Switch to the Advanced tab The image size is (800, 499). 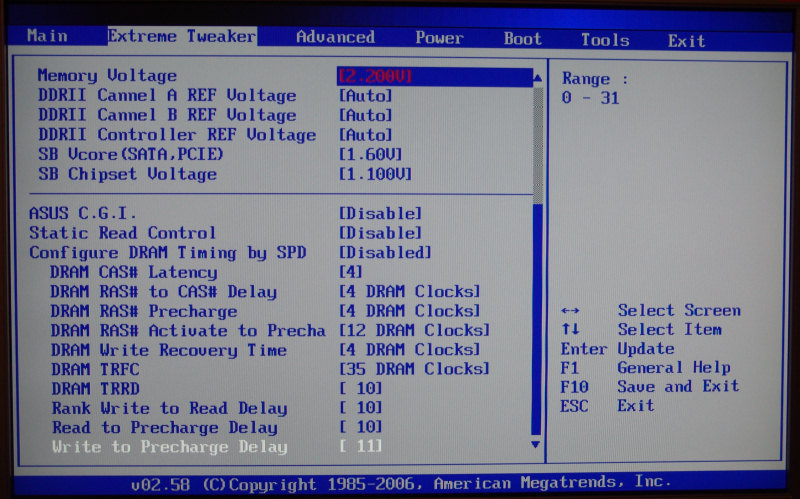click(335, 37)
